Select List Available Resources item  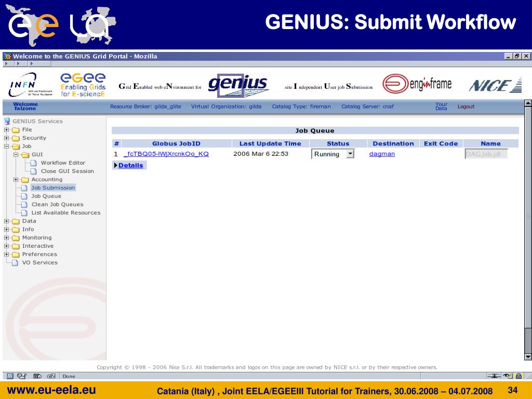coord(66,212)
